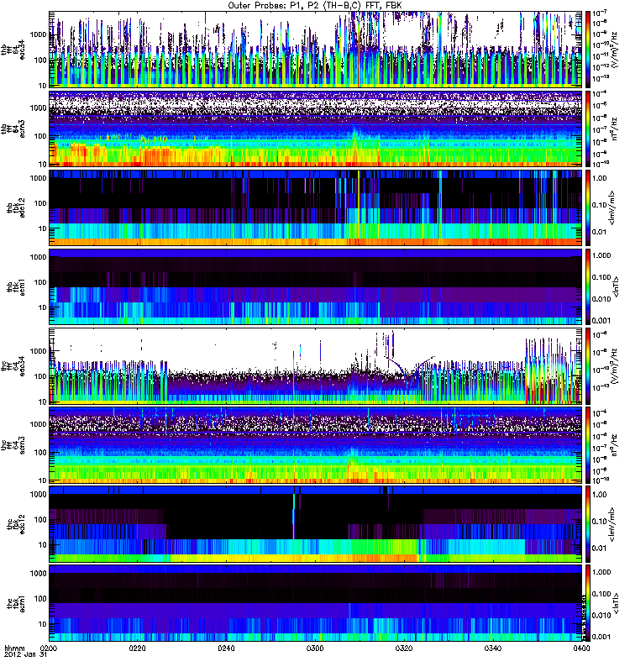Select the thc fff scm3 magnetic spectrogram panel
The height and width of the screenshot is (672, 630).
tap(316, 445)
